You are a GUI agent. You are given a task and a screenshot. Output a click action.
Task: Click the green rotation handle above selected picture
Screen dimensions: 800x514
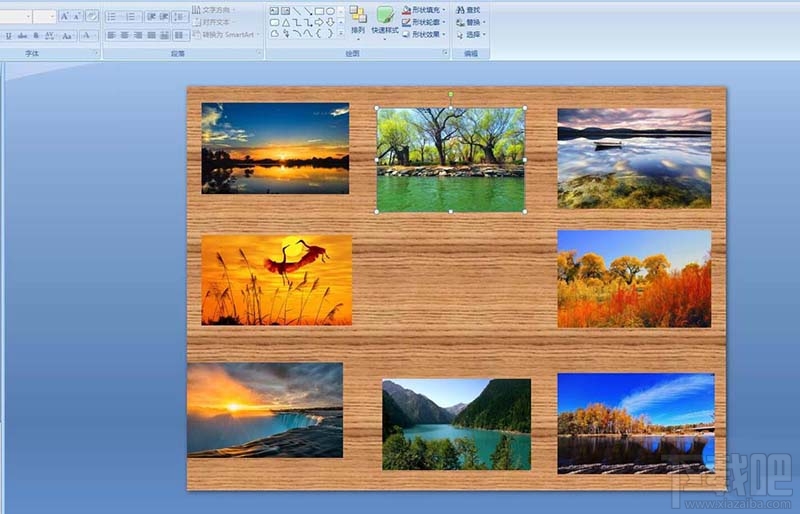click(451, 95)
